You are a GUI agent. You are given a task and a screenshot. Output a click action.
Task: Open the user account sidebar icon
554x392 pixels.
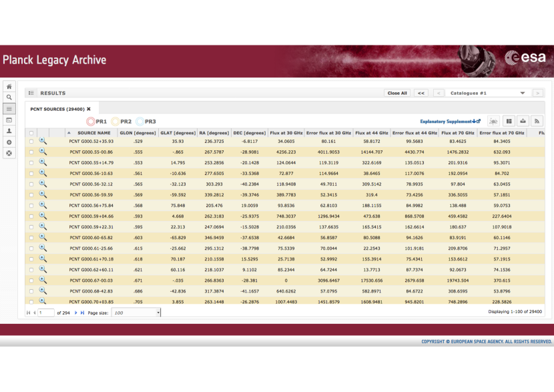coord(9,131)
